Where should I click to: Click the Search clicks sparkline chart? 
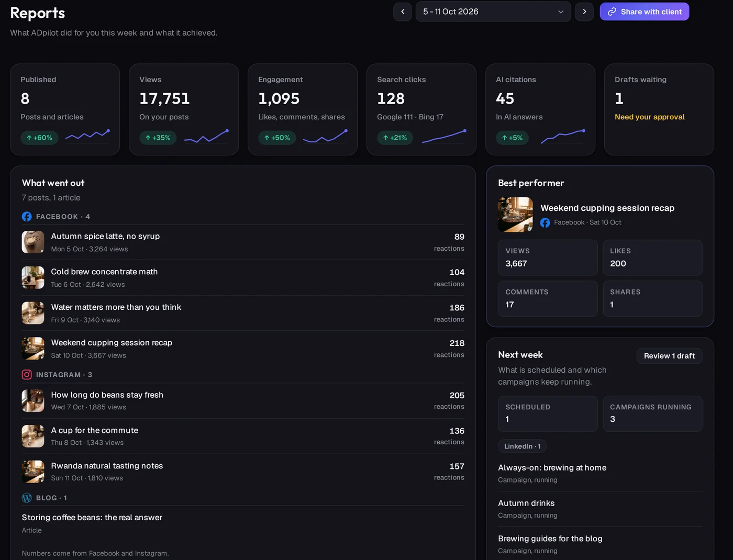pos(444,137)
